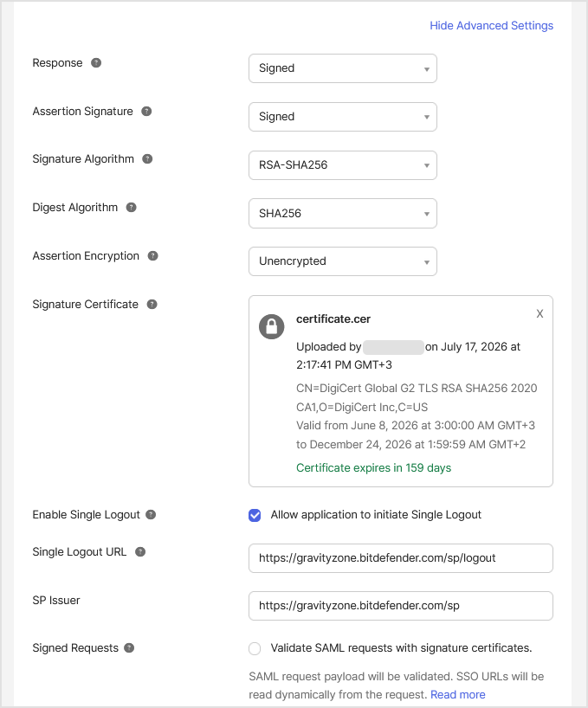Uncheck Allow application to initiate Single Logout
588x708 pixels.
pos(255,515)
